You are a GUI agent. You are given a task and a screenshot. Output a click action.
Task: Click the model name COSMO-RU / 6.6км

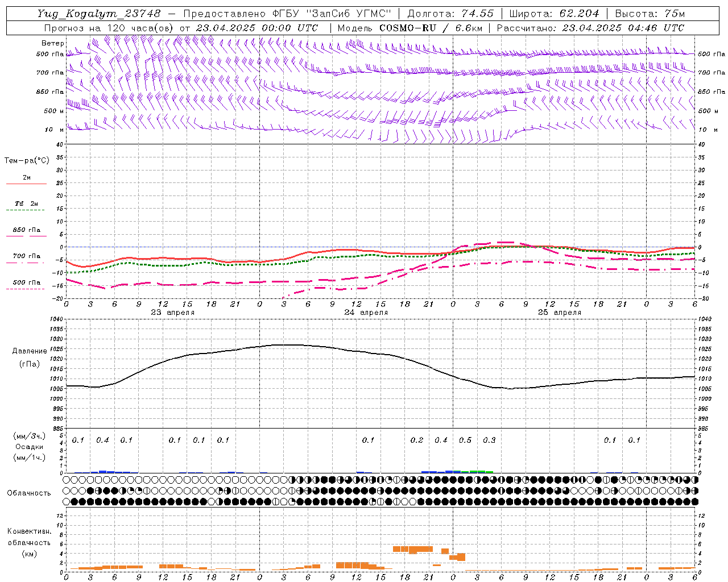point(431,28)
